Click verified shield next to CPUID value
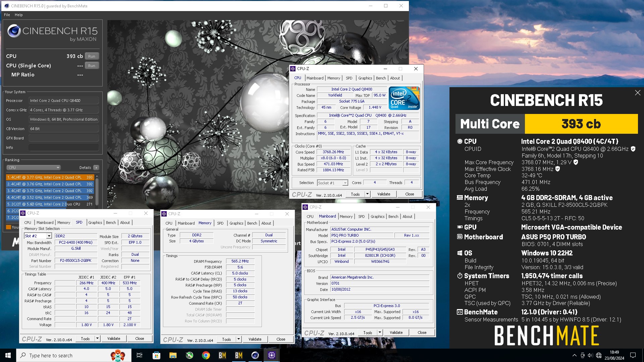The image size is (644, 362). point(633,149)
